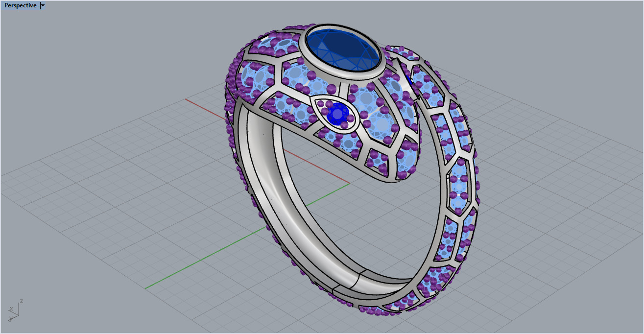
Task: Select the small round blue eye stone
Action: 338,114
